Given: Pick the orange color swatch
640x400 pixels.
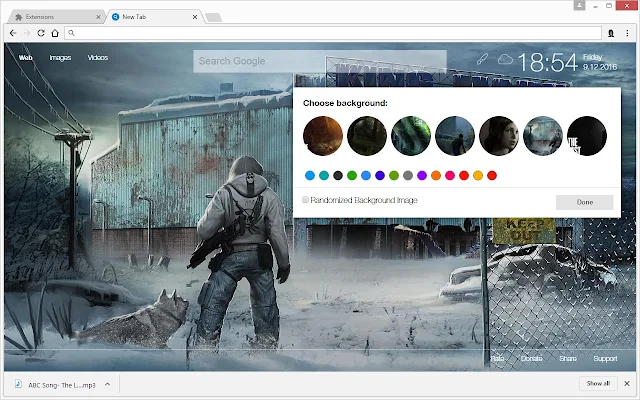Looking at the screenshot, I should pos(436,176).
